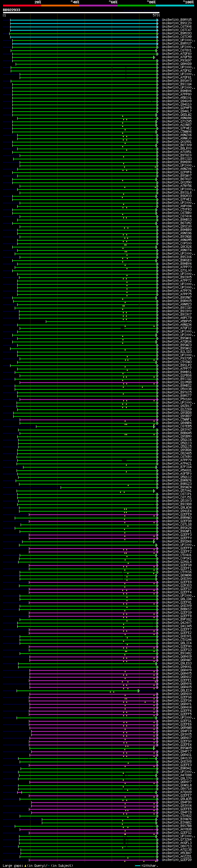Select the UniRef100_B9IIQ4 label

(x=177, y=84)
